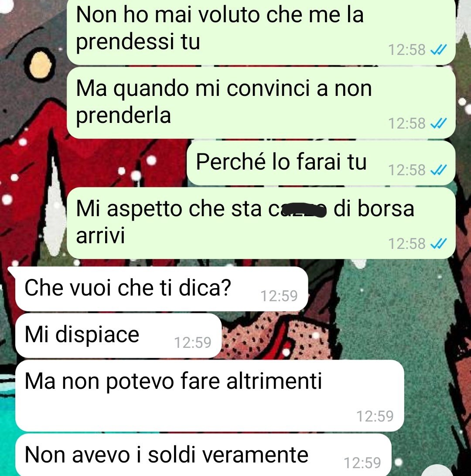The height and width of the screenshot is (476, 471).
Task: Tap blue double ticks beside 'Perché lo farai tu'
Action: click(x=439, y=170)
